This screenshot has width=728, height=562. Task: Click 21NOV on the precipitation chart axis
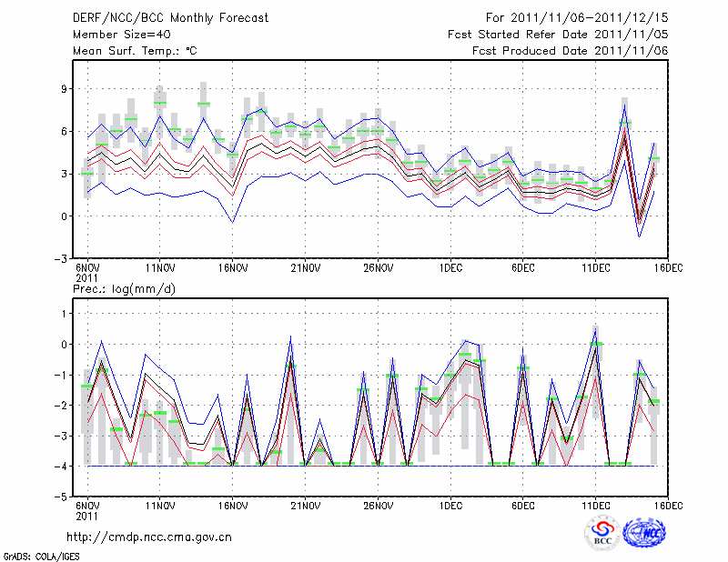point(306,506)
